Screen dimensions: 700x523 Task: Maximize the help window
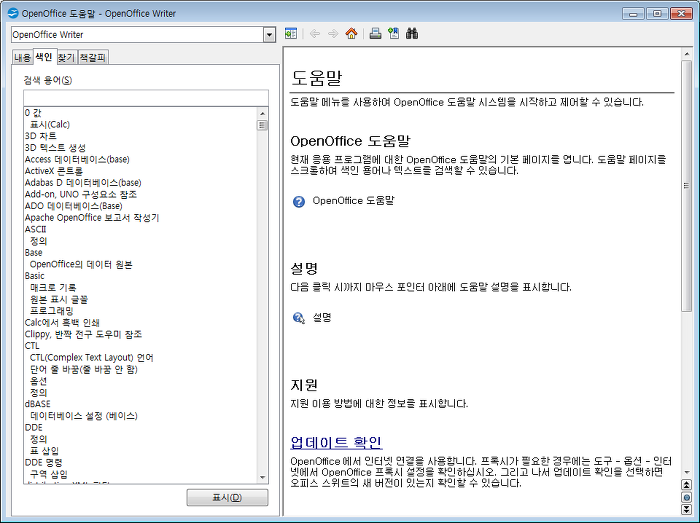[x=657, y=13]
